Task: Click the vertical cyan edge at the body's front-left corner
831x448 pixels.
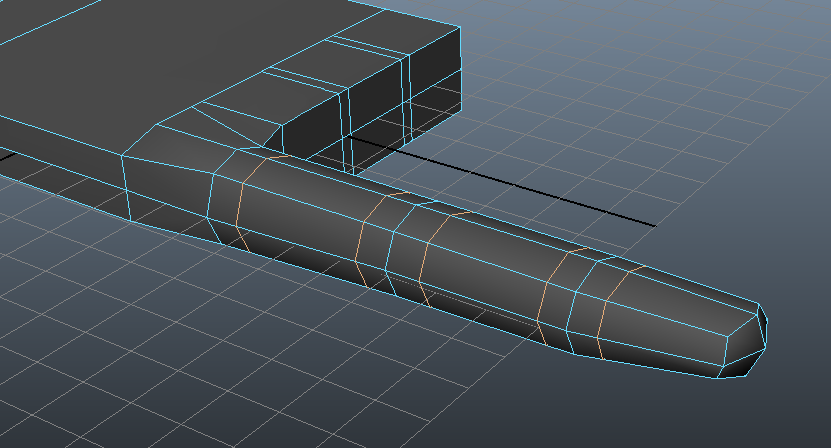Action: (x=127, y=186)
